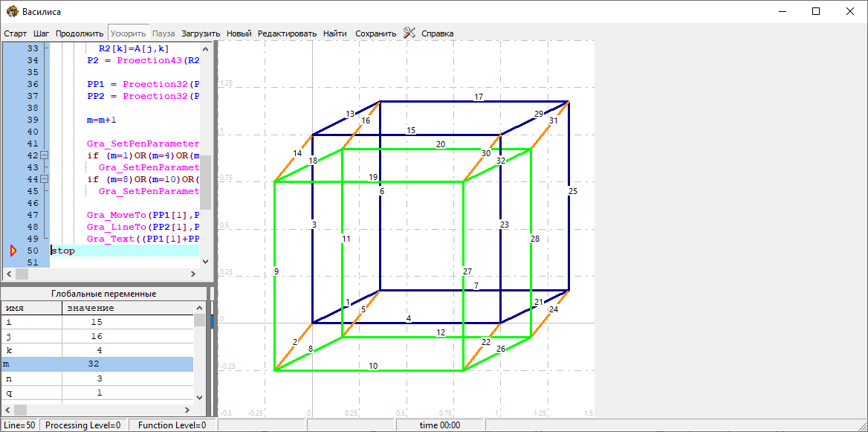Click the variables table up scroll arrow
This screenshot has height=432, width=868.
[x=199, y=307]
